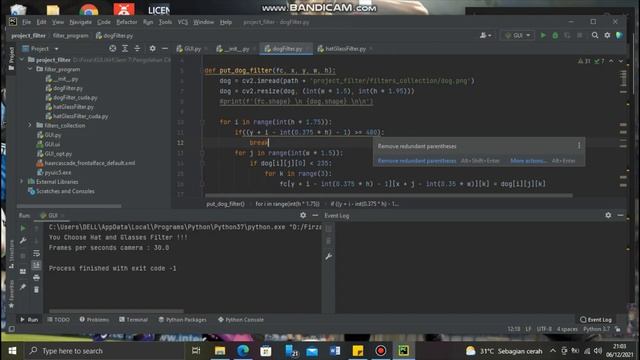640x360 pixels.
Task: Open the File menu
Action: coord(27,22)
